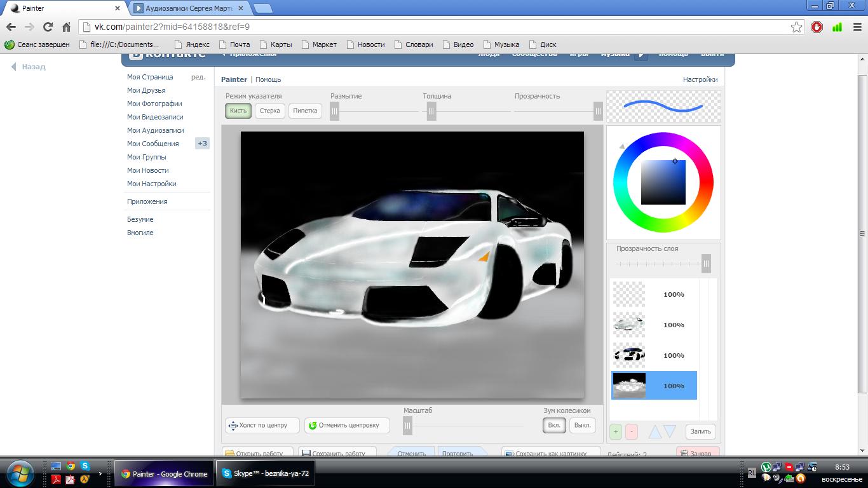Screen dimensions: 868x488
Task: Add a new layer with plus button
Action: tap(615, 431)
